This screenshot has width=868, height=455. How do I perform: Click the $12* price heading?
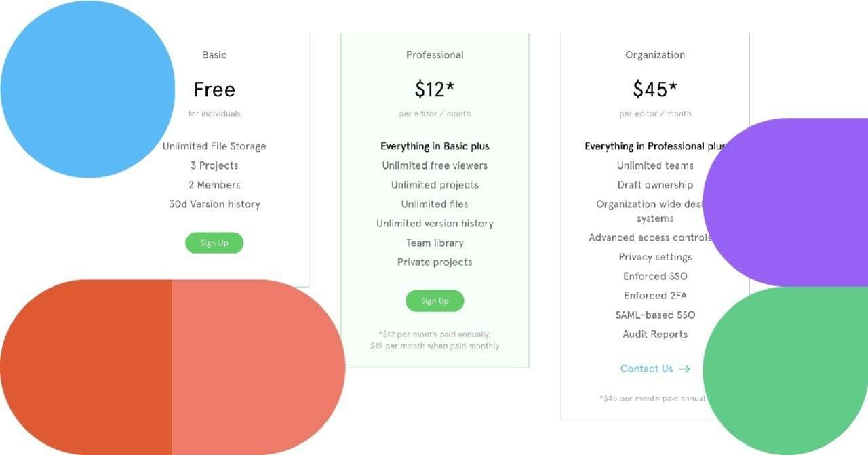tap(435, 90)
